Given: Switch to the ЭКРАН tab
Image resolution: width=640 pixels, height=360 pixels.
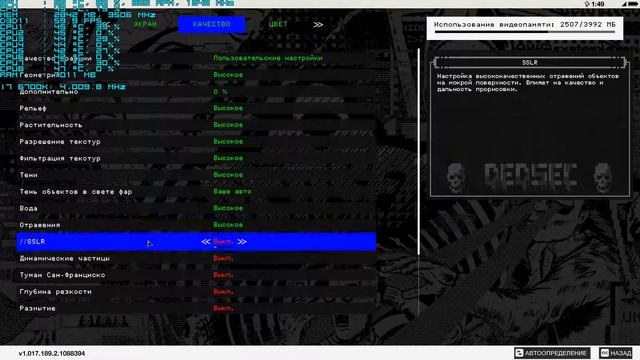Looking at the screenshot, I should [x=145, y=24].
